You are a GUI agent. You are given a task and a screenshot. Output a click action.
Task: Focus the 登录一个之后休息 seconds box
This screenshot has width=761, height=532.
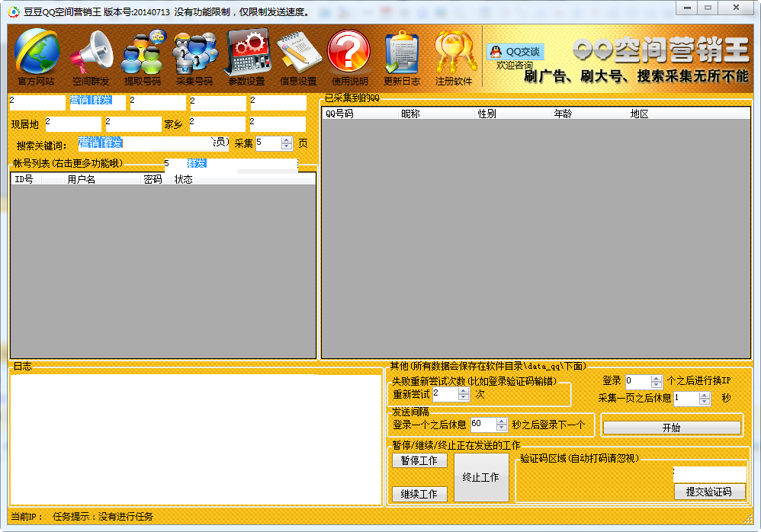(x=483, y=425)
